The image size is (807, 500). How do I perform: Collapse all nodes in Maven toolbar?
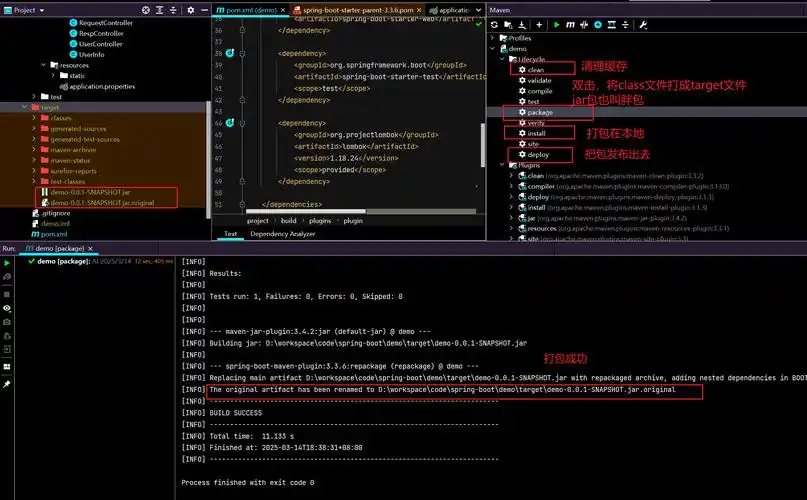tap(625, 25)
